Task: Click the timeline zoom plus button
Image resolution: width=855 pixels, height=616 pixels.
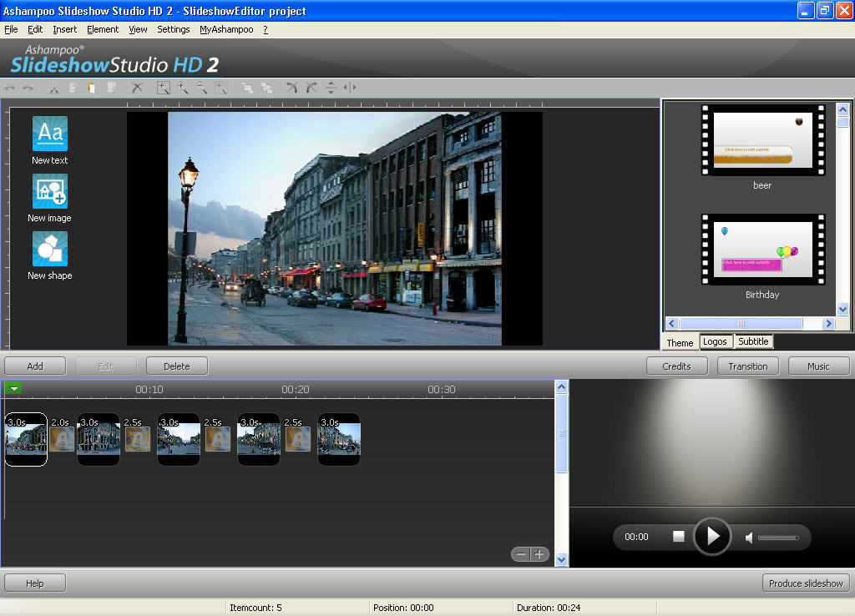Action: (539, 553)
